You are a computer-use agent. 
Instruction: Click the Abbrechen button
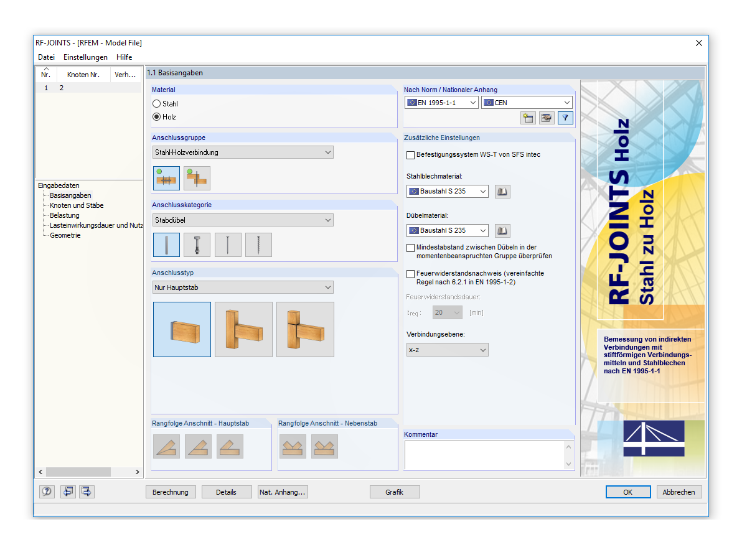point(679,492)
